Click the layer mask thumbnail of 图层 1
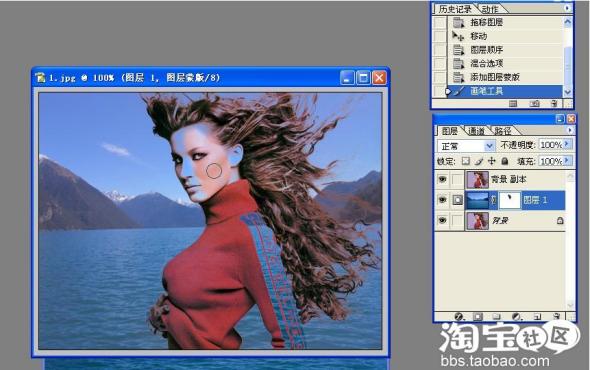The width and height of the screenshot is (590, 370). pos(509,200)
